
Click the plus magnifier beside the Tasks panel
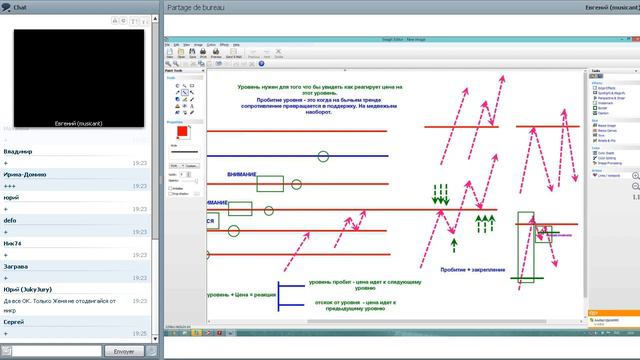pyautogui.click(x=636, y=176)
